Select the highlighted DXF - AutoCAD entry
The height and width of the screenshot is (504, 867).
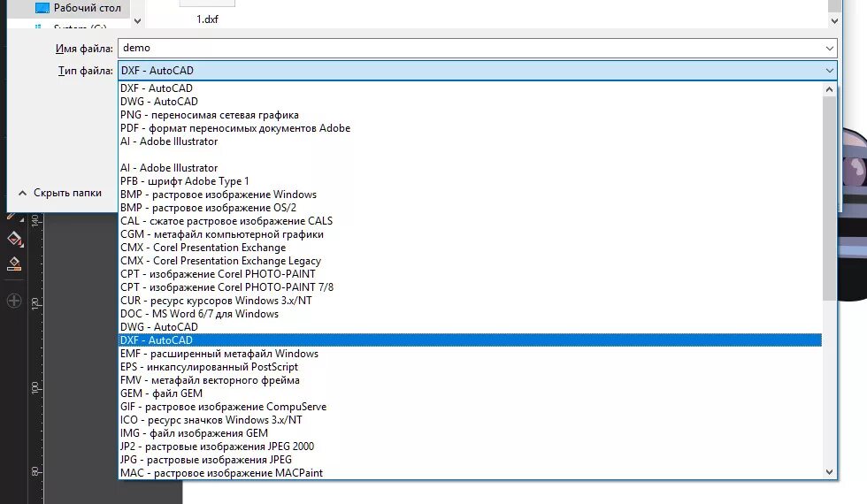(x=470, y=340)
